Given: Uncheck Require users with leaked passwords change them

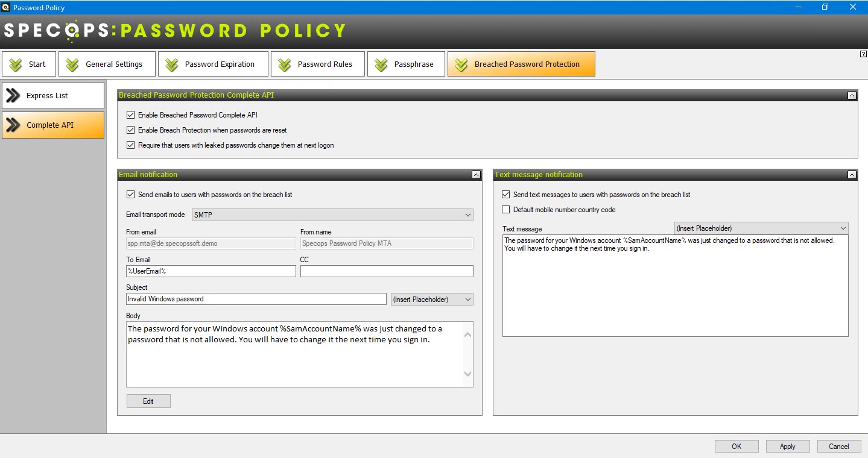Looking at the screenshot, I should pos(130,145).
